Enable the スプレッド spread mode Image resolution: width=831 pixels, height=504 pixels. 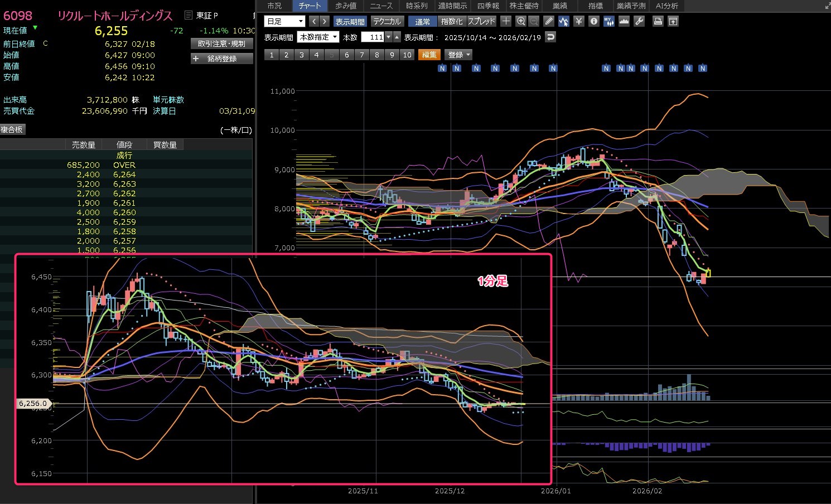coord(481,21)
